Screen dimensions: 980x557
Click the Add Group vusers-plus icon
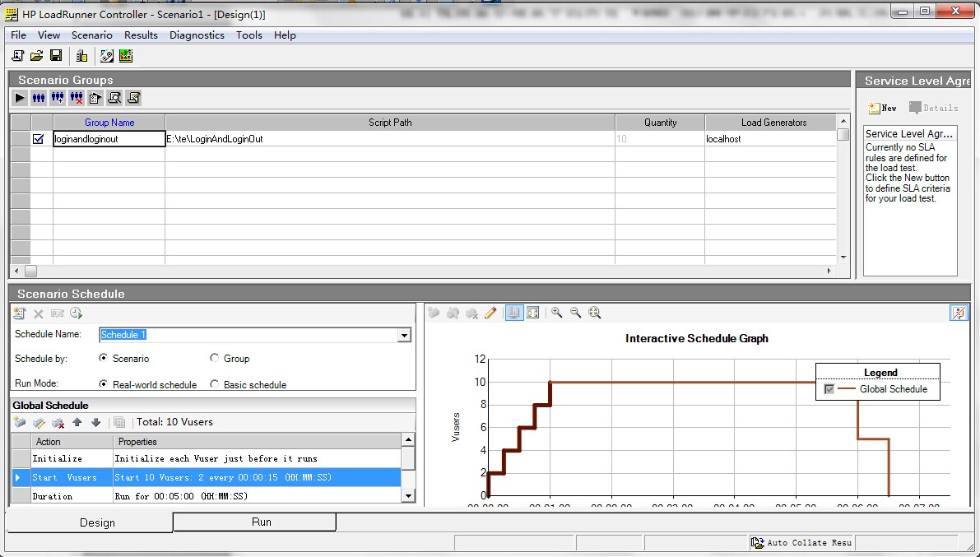[x=57, y=98]
